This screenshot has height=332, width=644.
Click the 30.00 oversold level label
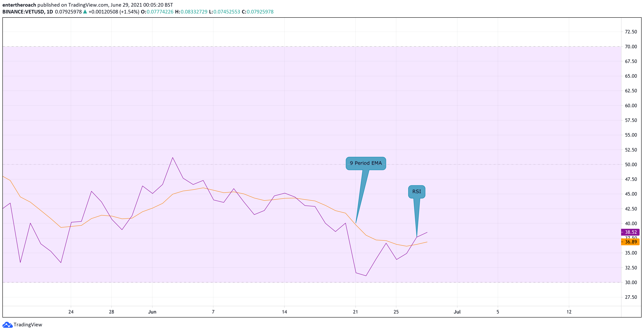click(x=631, y=283)
